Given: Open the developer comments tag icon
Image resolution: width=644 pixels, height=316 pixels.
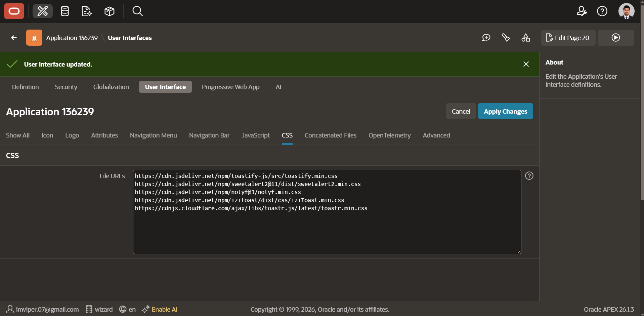Looking at the screenshot, I should point(506,38).
